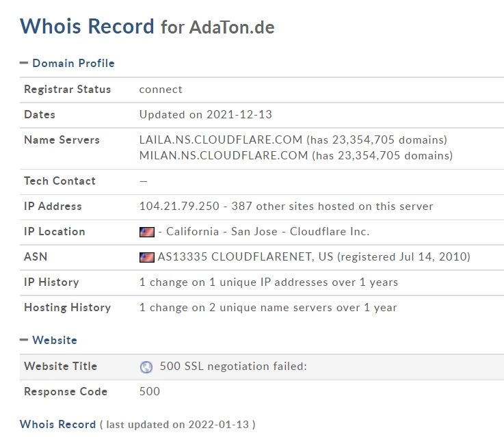Open MILAN.NS.CLOUDFLARE.COM name server link
The height and width of the screenshot is (437, 504).
(224, 155)
